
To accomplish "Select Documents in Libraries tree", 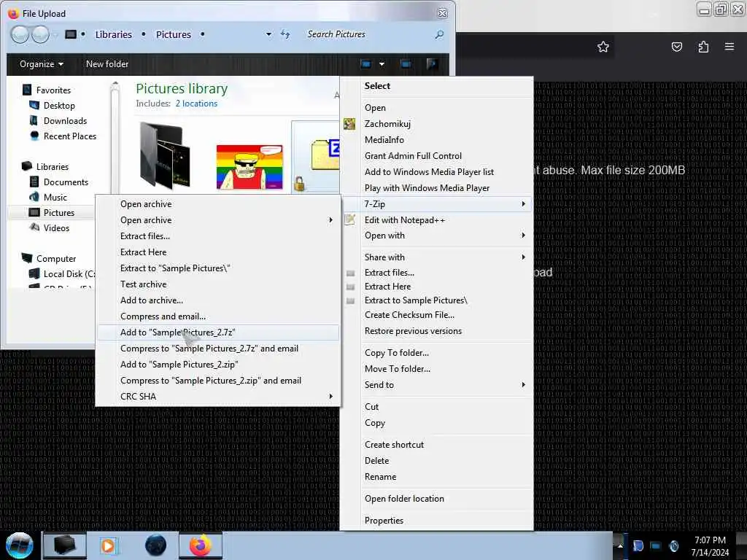I will (66, 182).
